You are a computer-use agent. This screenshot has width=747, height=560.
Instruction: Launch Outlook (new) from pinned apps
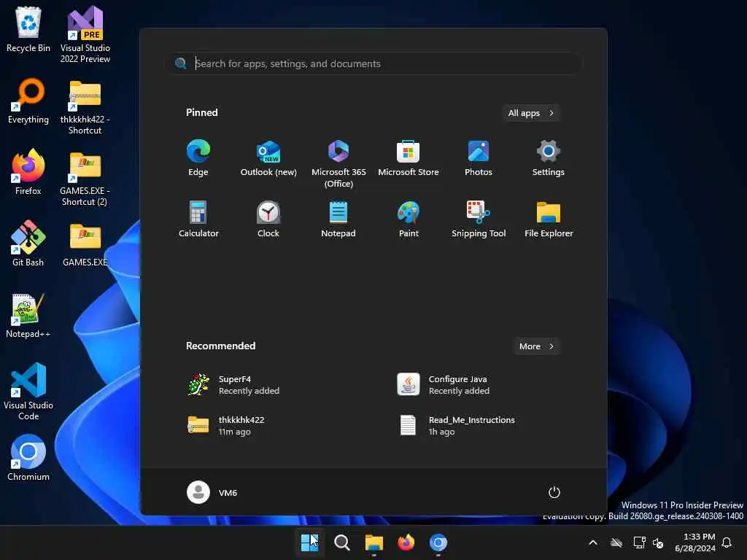click(x=268, y=158)
